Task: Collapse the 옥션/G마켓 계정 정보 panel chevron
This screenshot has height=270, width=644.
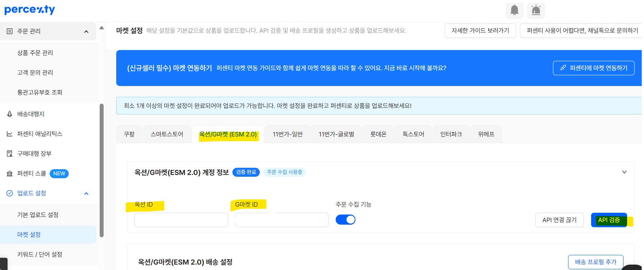Action: (624, 172)
